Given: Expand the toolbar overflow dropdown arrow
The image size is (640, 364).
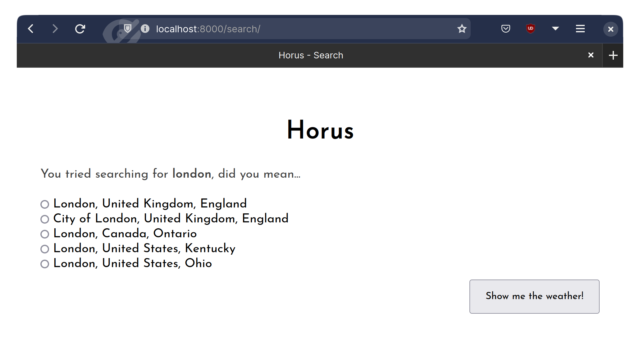Looking at the screenshot, I should click(x=555, y=29).
